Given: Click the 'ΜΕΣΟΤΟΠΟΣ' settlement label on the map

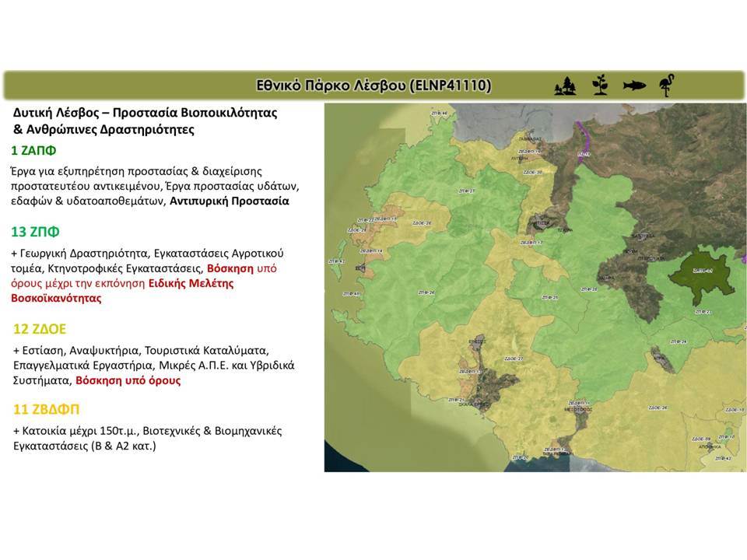Looking at the screenshot, I should [578, 410].
